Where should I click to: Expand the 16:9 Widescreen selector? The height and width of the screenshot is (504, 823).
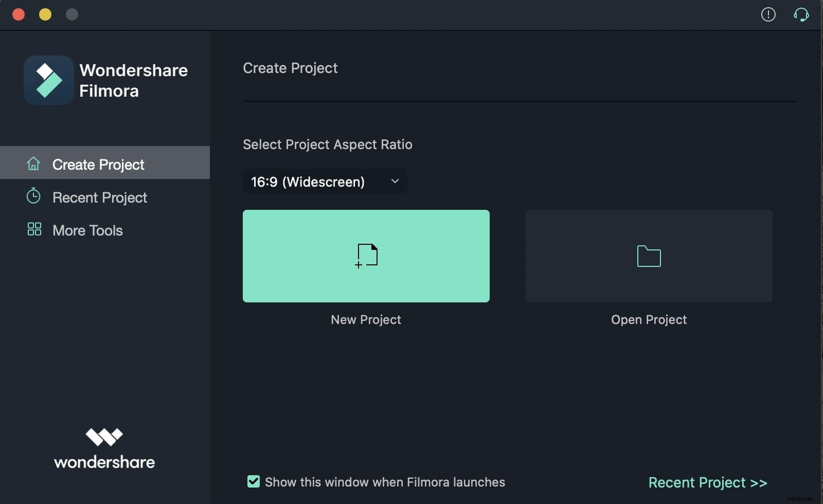coord(324,181)
